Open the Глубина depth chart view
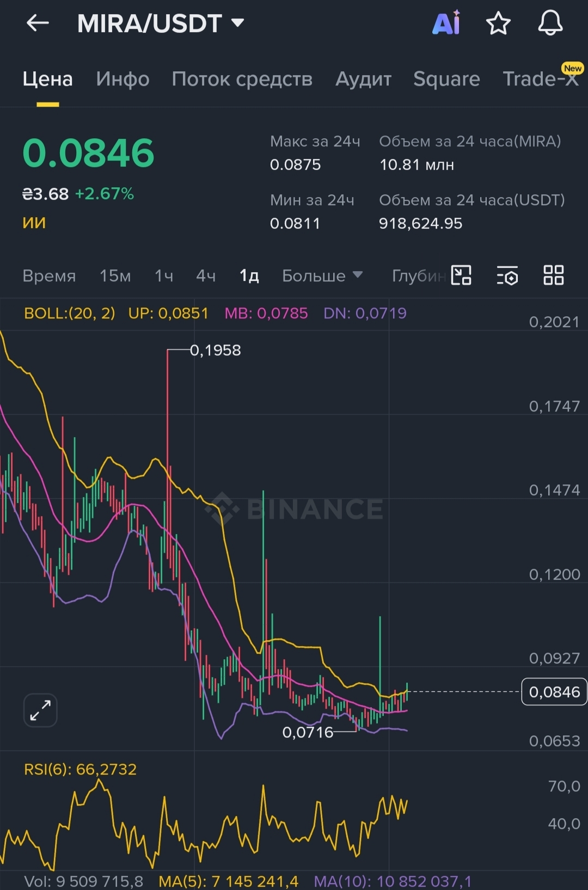 [x=419, y=276]
